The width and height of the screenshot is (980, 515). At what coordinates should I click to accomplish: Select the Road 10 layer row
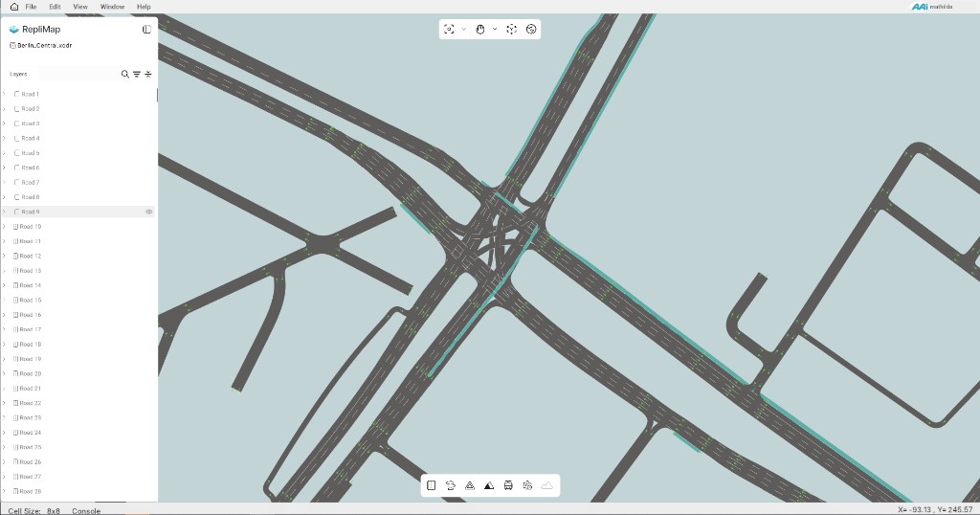(x=78, y=227)
